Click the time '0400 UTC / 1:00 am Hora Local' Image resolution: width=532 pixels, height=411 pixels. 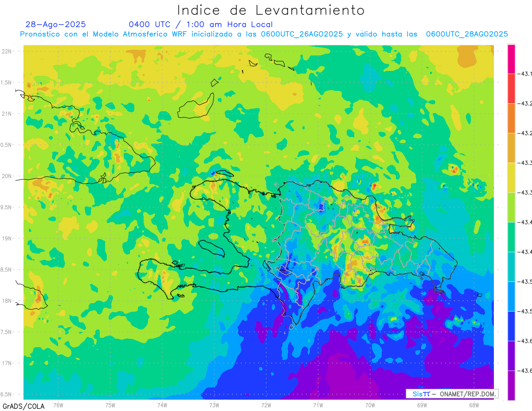pos(201,25)
